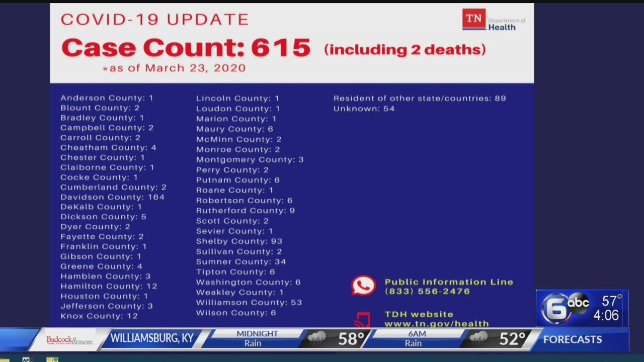Click the 6AM Rain forecast label

417,338
